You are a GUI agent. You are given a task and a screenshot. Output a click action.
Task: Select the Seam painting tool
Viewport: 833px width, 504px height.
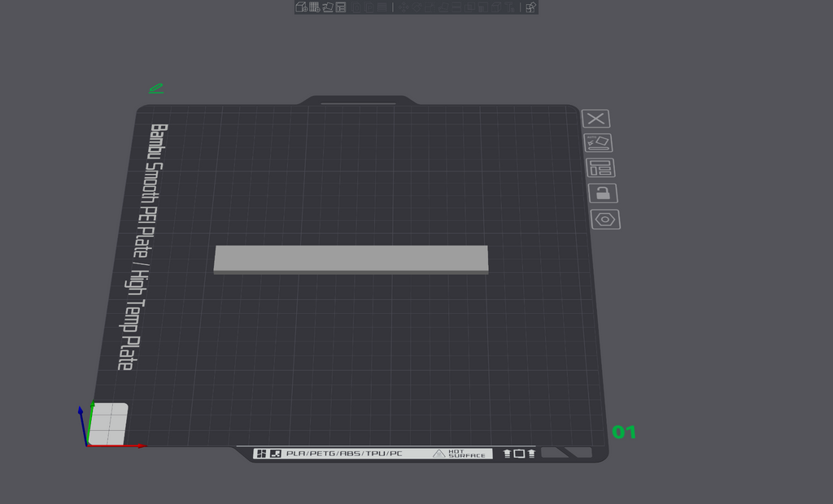coord(496,7)
